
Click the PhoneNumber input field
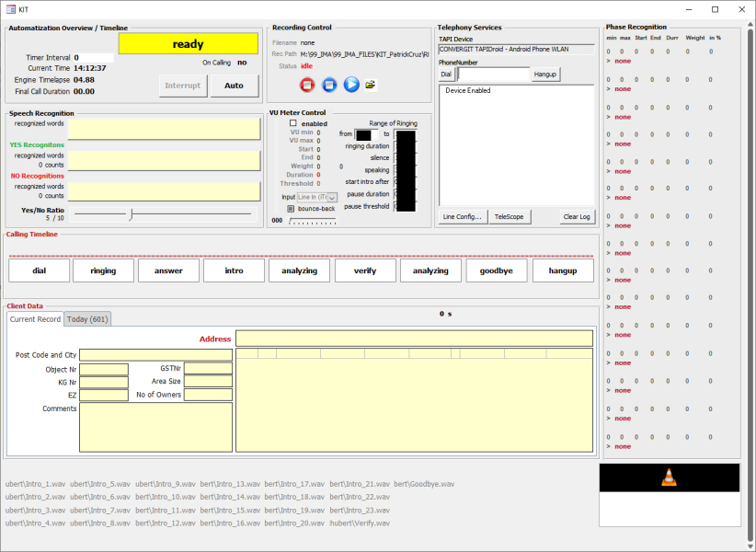(493, 74)
